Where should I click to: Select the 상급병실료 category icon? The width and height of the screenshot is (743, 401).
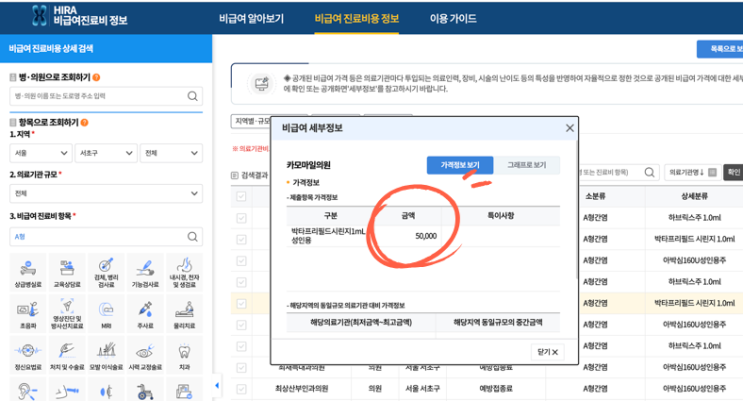coord(28,272)
